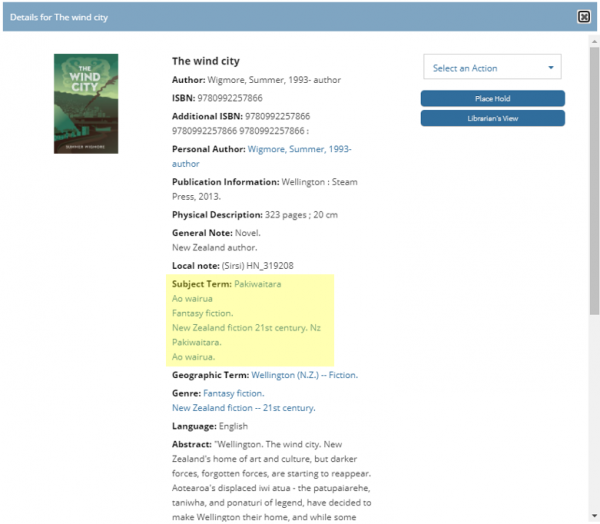Click the Physical Description 323 pages text
This screenshot has width=600, height=524.
click(x=302, y=215)
